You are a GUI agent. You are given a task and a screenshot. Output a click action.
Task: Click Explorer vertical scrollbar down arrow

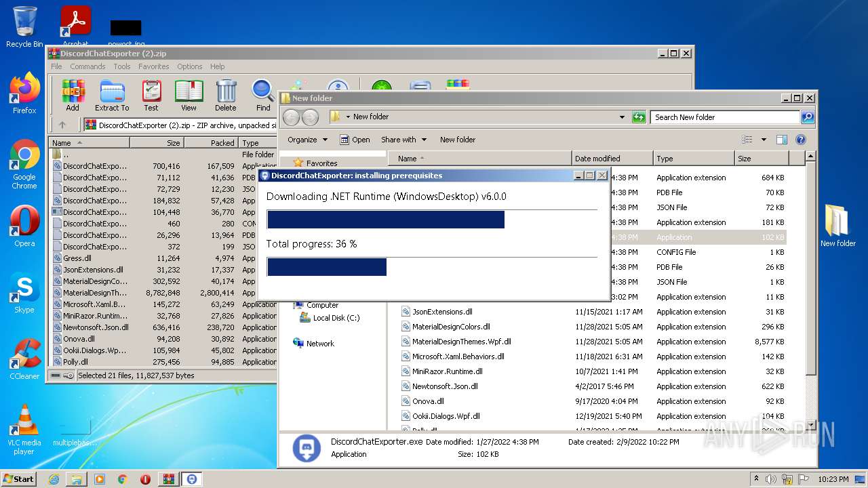click(x=810, y=424)
